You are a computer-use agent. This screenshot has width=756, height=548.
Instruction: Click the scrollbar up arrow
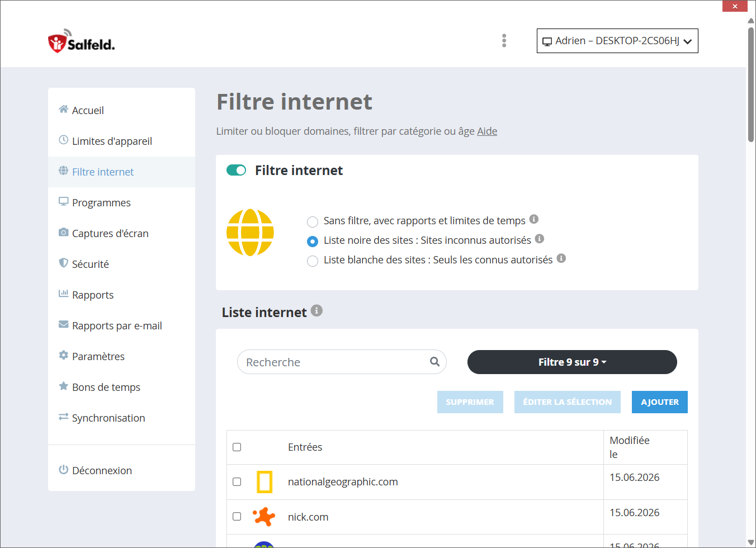coord(751,21)
